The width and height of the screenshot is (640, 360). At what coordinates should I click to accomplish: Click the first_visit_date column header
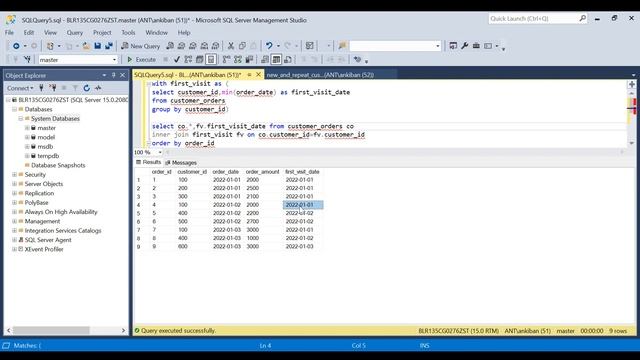(x=302, y=172)
